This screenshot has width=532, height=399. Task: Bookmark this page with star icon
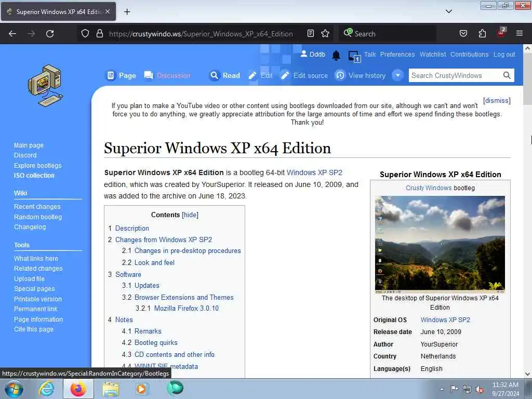pos(325,34)
